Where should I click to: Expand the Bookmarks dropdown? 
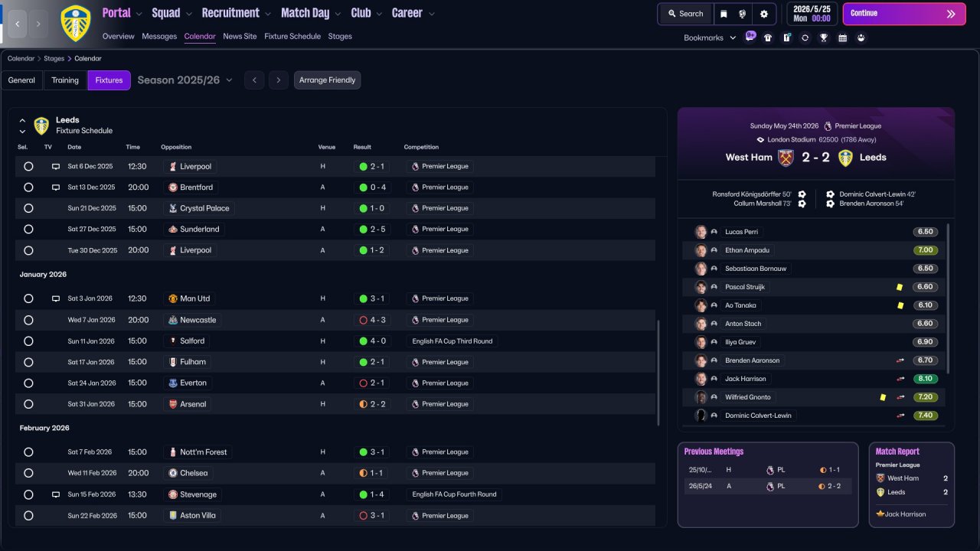[710, 37]
